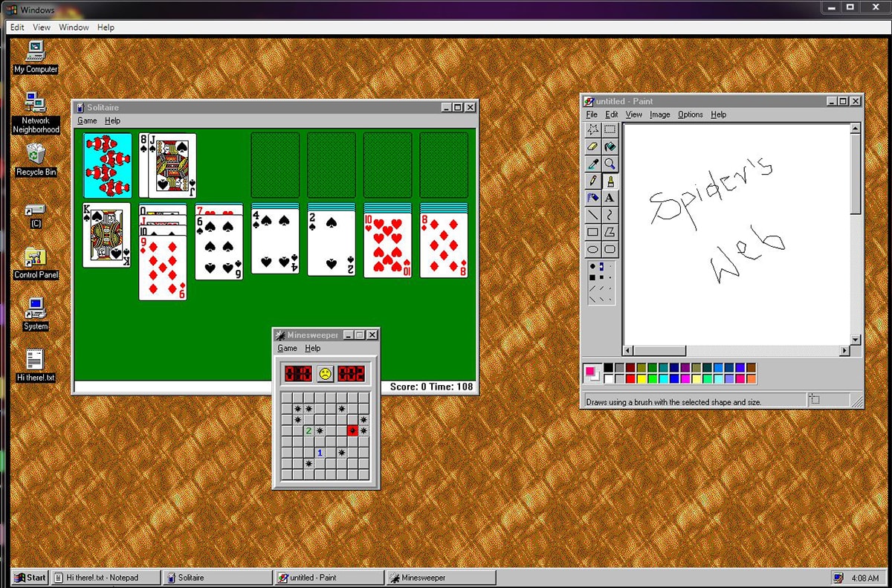The image size is (892, 588).
Task: Open the Game menu in Solitaire
Action: (87, 120)
